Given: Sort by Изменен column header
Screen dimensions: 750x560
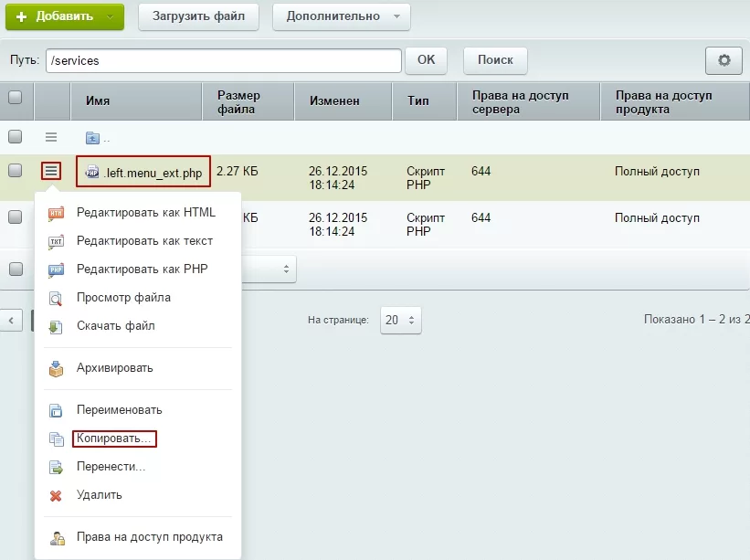Looking at the screenshot, I should 343,100.
